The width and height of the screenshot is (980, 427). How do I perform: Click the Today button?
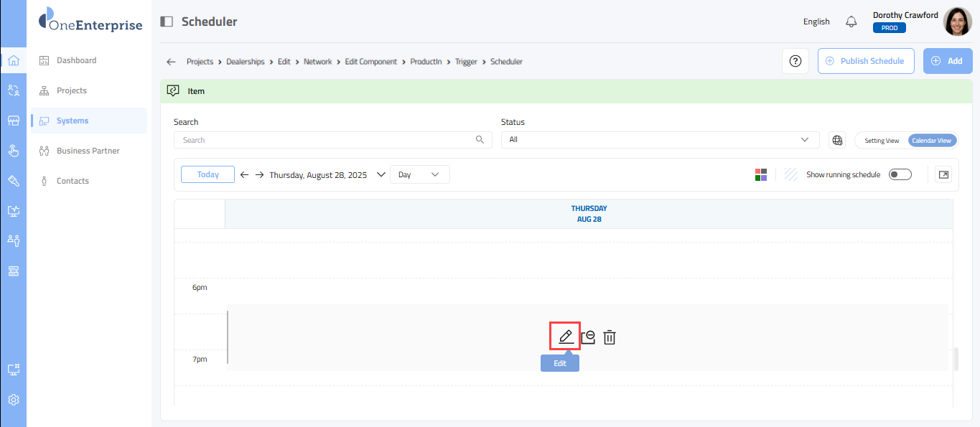pos(207,174)
